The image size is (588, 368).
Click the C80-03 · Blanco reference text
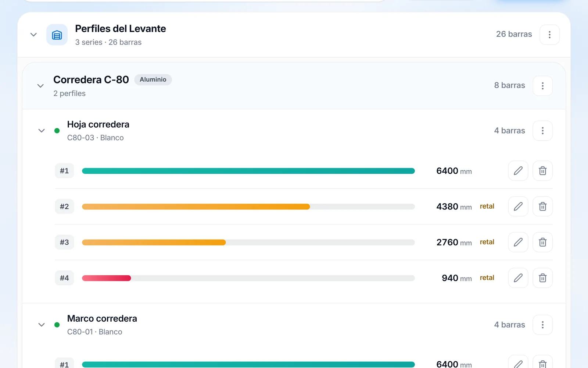tap(96, 138)
